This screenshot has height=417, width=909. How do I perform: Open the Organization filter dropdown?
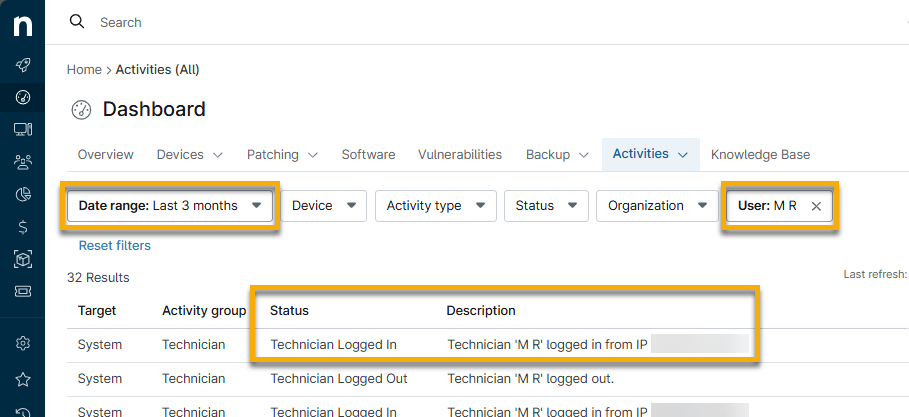coord(656,206)
